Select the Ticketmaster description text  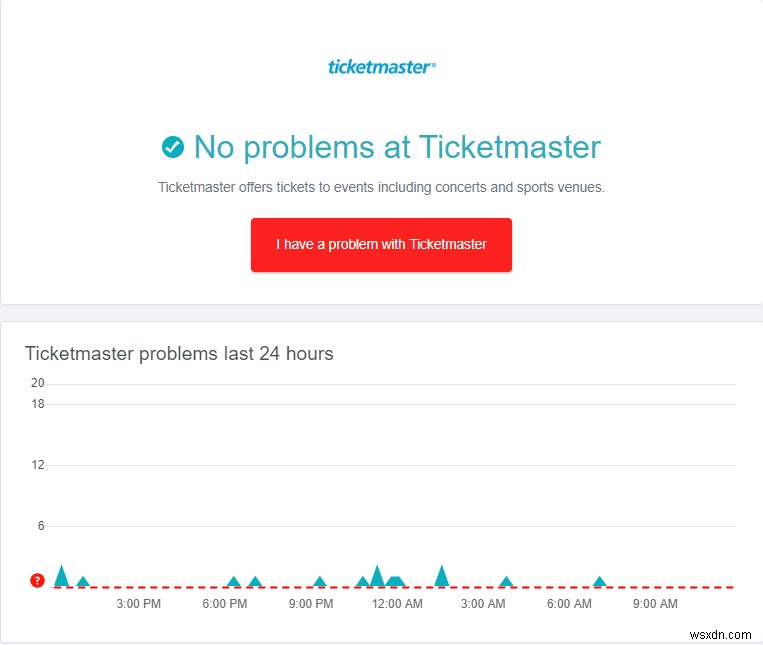click(381, 187)
